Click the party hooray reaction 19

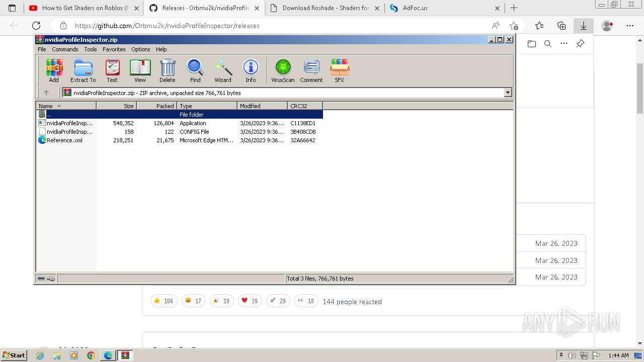click(x=221, y=301)
